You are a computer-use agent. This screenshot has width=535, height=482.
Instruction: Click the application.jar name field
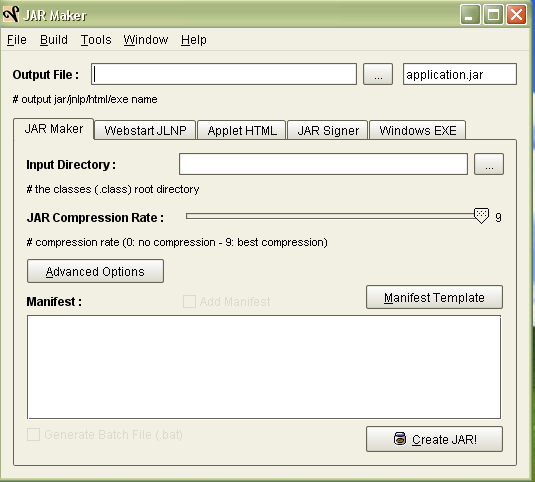point(460,74)
